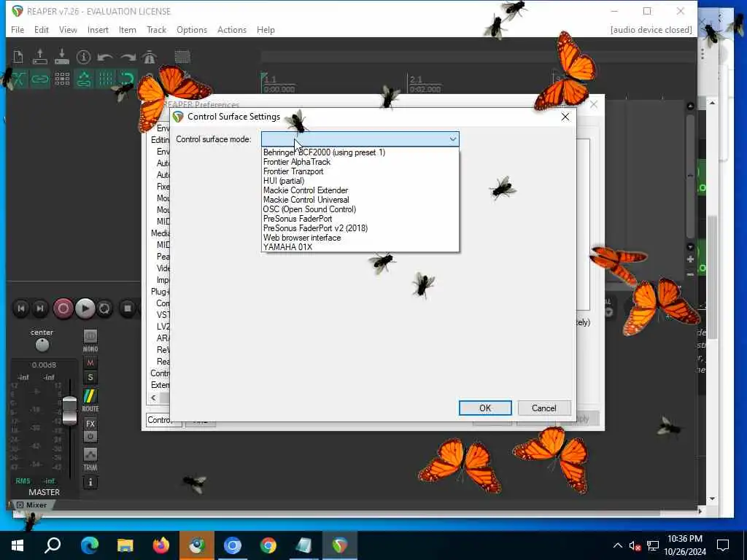
Task: Click the Cancel button
Action: [x=543, y=408]
